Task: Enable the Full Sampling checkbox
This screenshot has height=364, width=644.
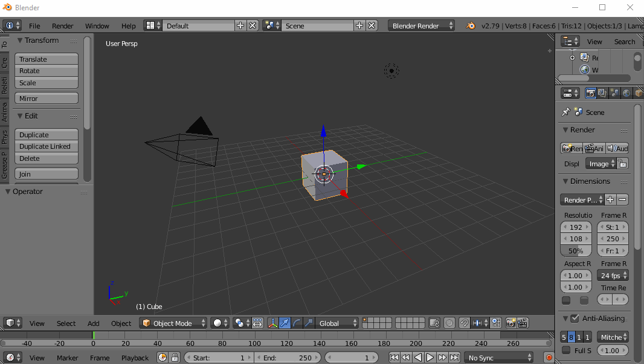Action: pos(566,350)
